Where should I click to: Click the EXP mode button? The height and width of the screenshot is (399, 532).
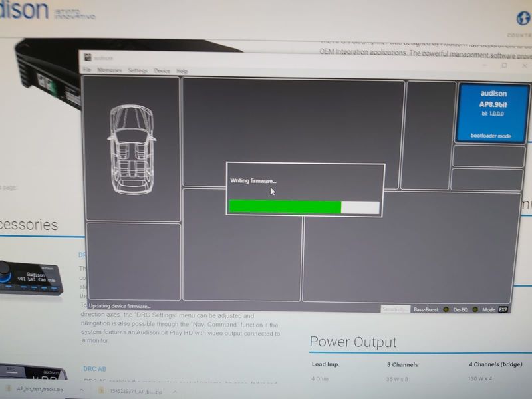coord(503,309)
